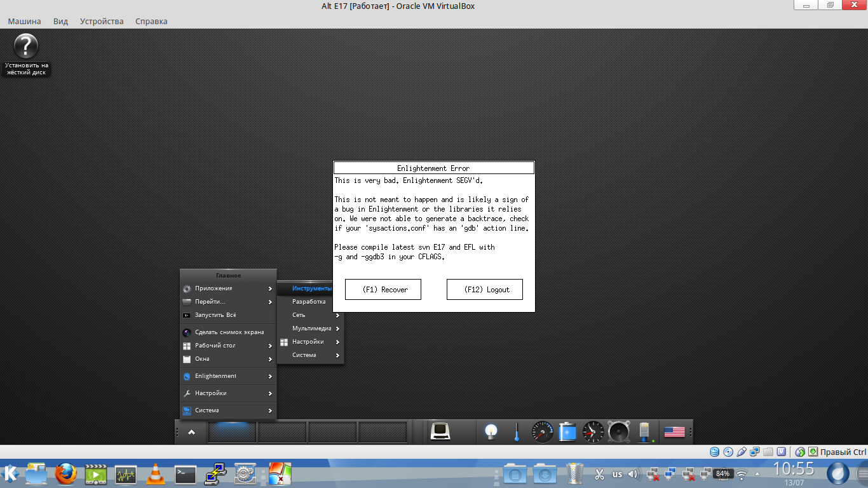Open the thermometer temperature gadget
This screenshot has width=868, height=488.
tap(517, 432)
